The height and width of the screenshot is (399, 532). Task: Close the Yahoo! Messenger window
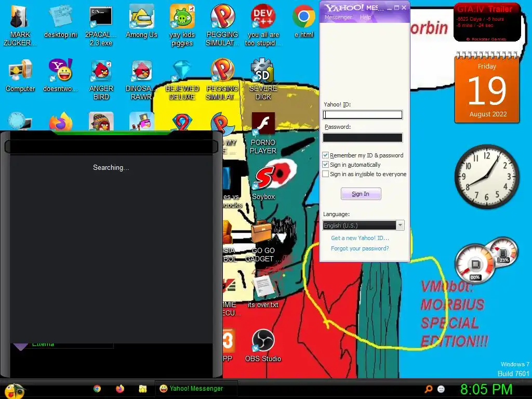click(x=404, y=7)
